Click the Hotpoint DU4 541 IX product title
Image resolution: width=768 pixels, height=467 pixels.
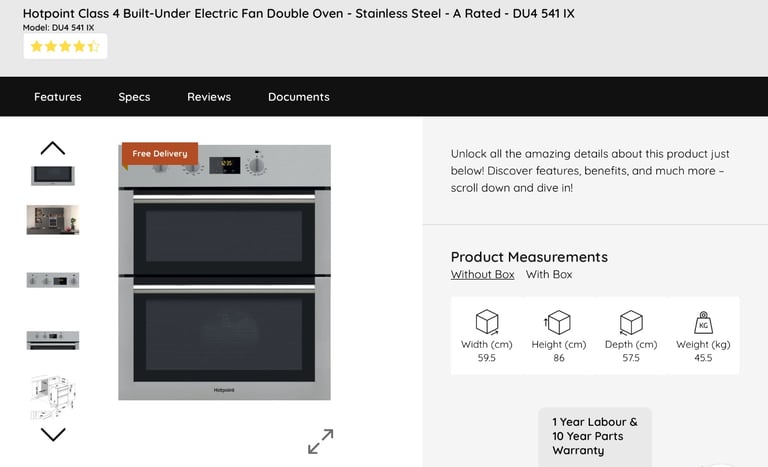298,13
